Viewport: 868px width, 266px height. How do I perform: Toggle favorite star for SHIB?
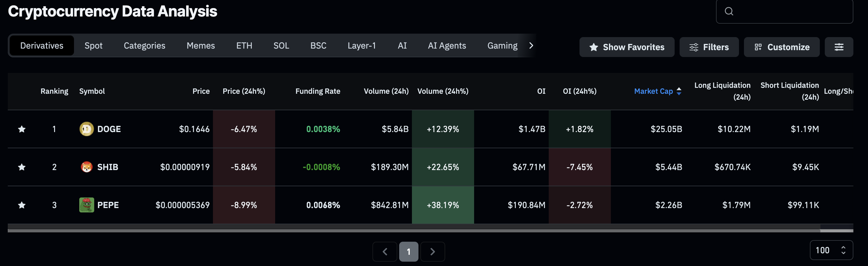pyautogui.click(x=22, y=167)
